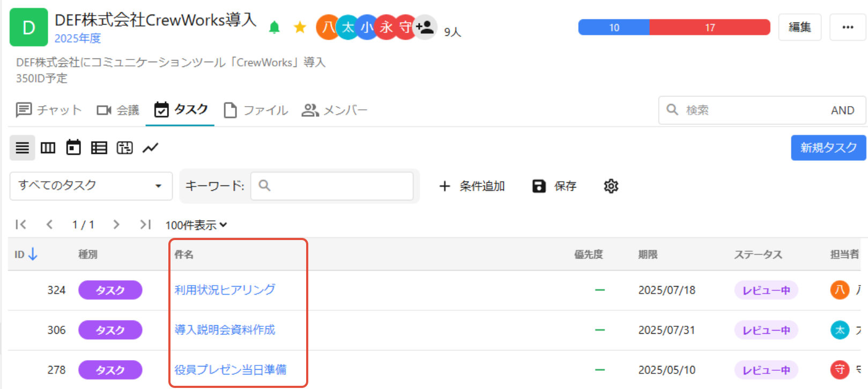Click the blue 小 member avatar in header
Viewport: 868px width, 389px height.
click(x=367, y=27)
